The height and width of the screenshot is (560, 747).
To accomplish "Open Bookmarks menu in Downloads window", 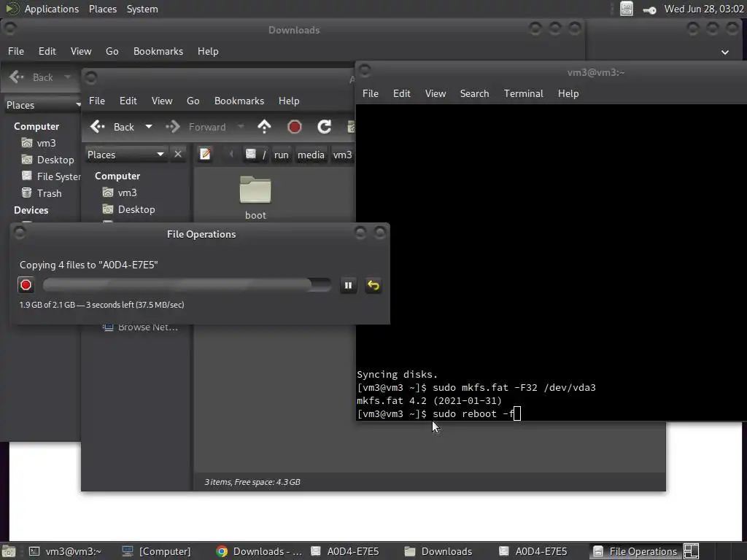I will point(158,52).
